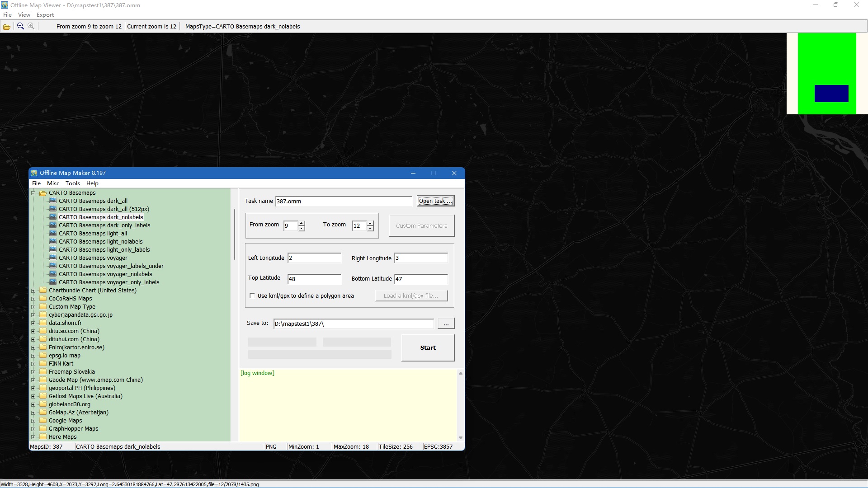
Task: Select CARTO Basemaps voyager map type
Action: tap(93, 258)
